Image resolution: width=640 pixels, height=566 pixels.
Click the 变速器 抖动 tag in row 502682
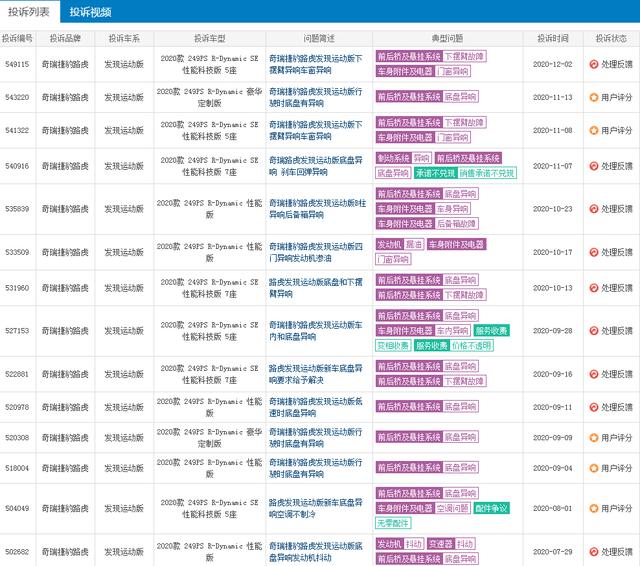pyautogui.click(x=451, y=544)
